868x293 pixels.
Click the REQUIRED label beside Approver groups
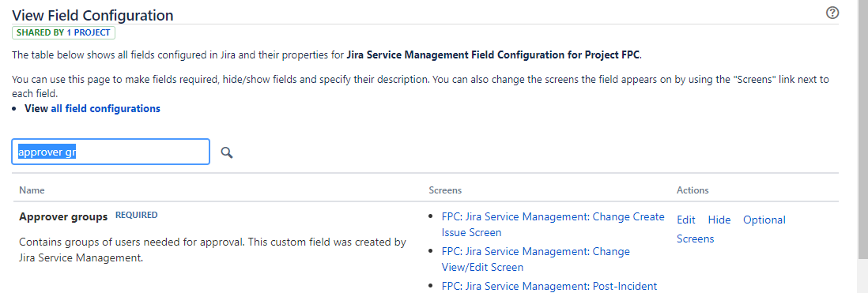point(136,215)
